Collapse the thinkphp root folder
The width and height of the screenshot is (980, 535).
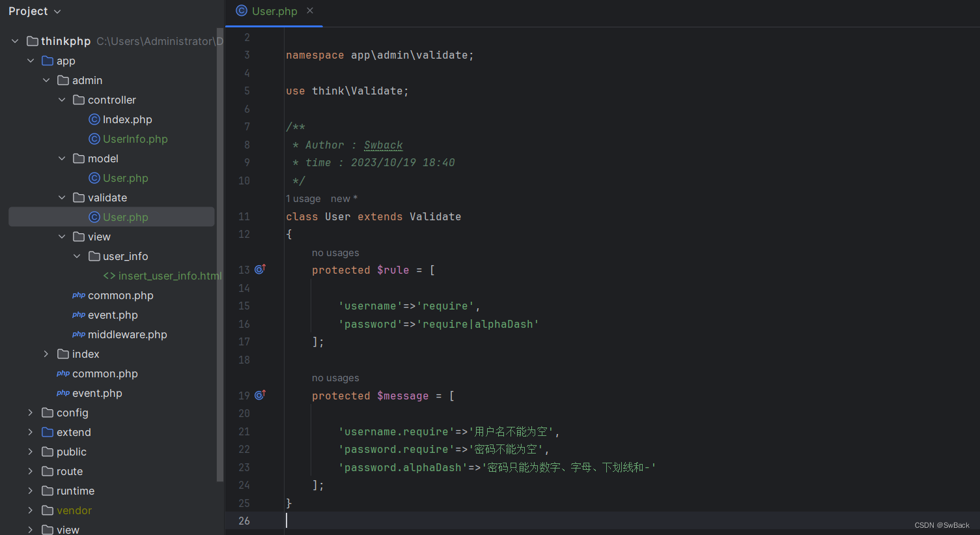[15, 41]
